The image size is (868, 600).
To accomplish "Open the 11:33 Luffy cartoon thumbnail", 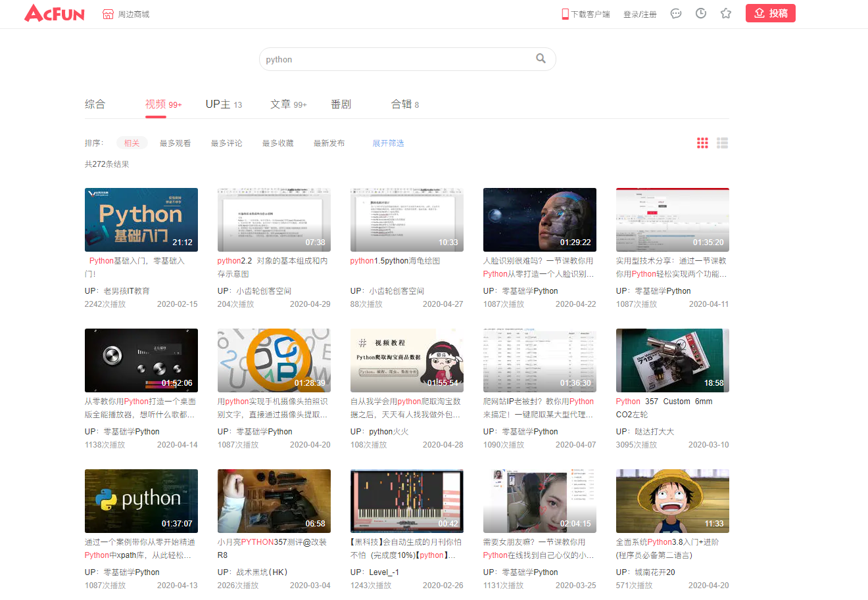I will [673, 501].
